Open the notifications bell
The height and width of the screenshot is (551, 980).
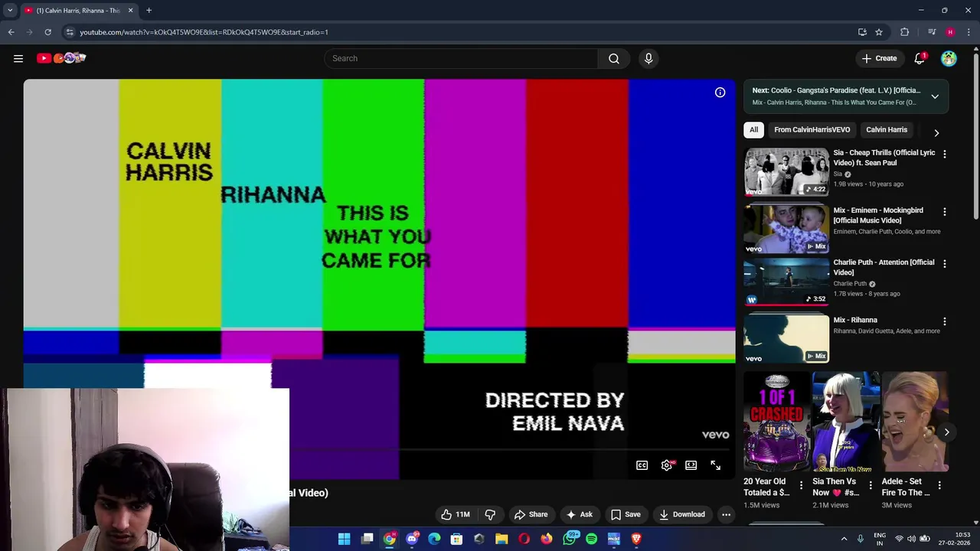click(920, 58)
